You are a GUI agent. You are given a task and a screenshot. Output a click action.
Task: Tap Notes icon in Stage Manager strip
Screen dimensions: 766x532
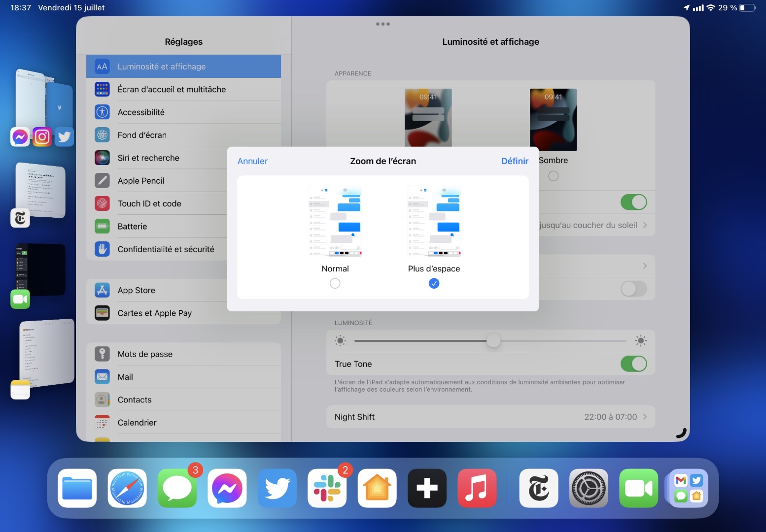coord(20,390)
